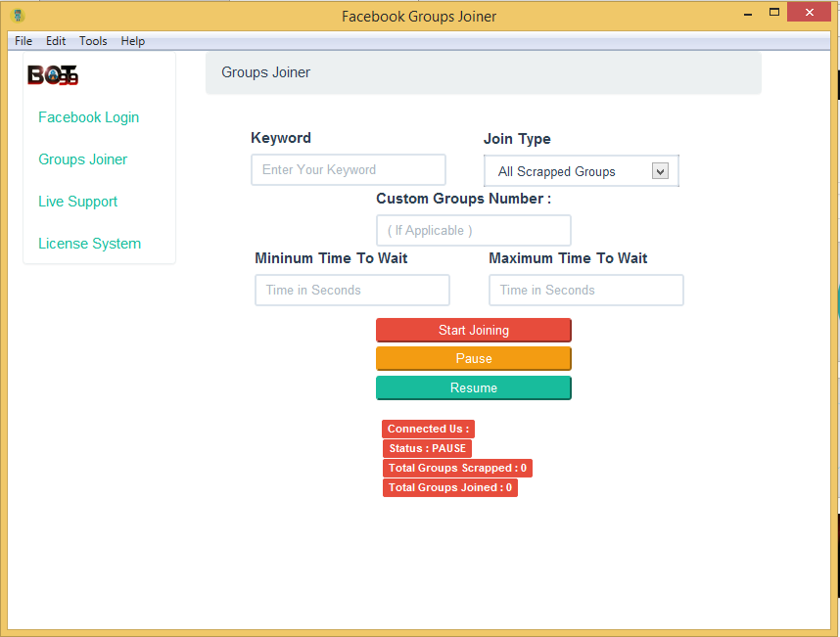The image size is (840, 637).
Task: Open the Live Support page
Action: point(77,201)
